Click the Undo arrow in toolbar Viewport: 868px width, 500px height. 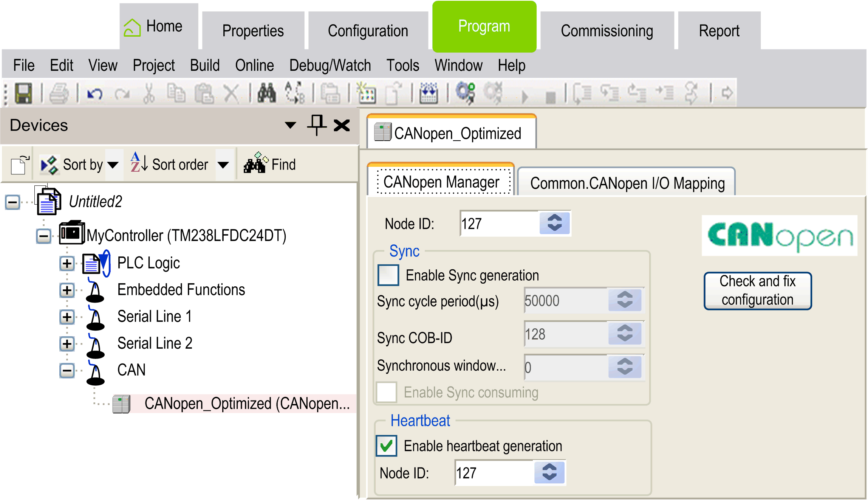point(94,93)
